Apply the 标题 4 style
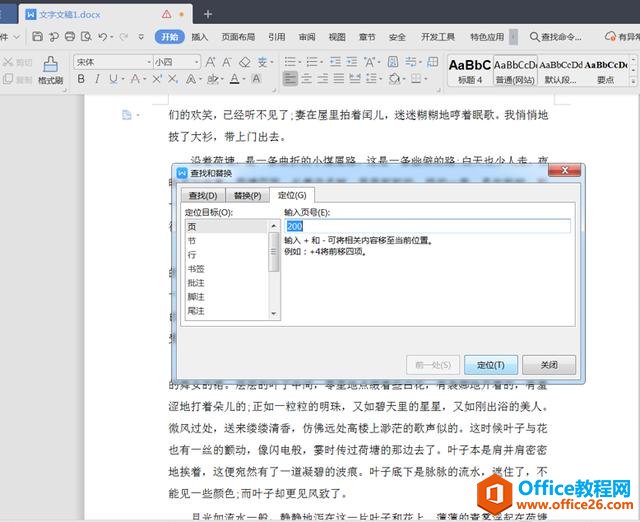The image size is (640, 522). pyautogui.click(x=470, y=71)
